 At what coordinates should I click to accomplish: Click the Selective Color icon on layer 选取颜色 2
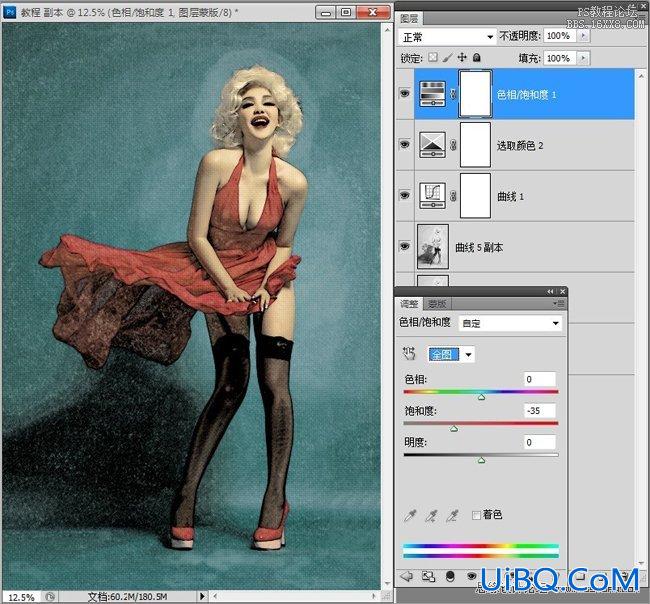tap(432, 145)
